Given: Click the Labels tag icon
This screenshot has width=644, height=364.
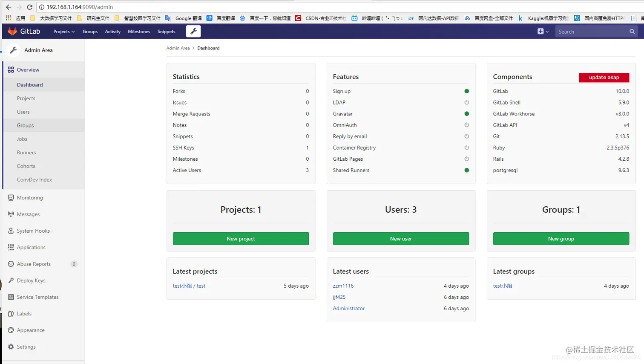Looking at the screenshot, I should tap(11, 314).
